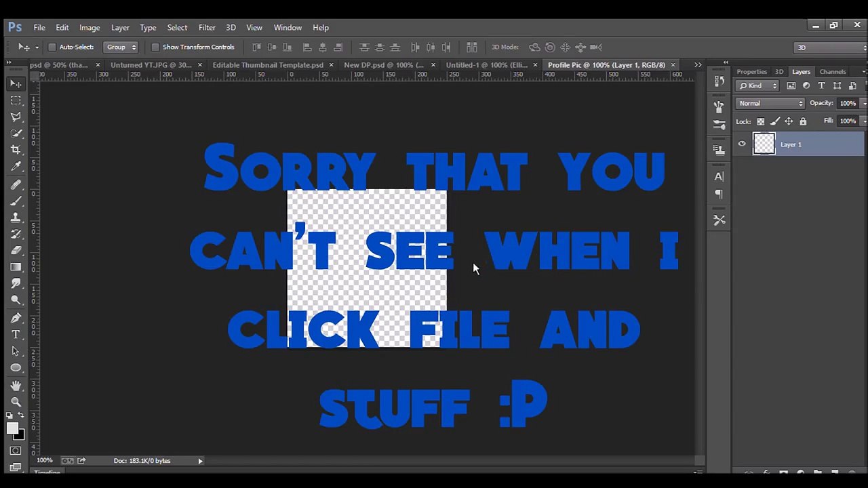Choose the Gradient tool

point(16,267)
